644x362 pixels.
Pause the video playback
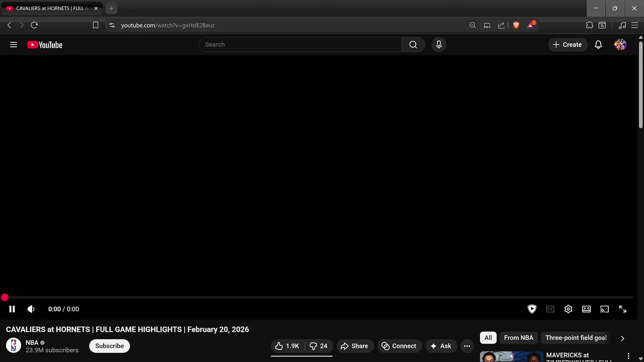[x=12, y=309]
